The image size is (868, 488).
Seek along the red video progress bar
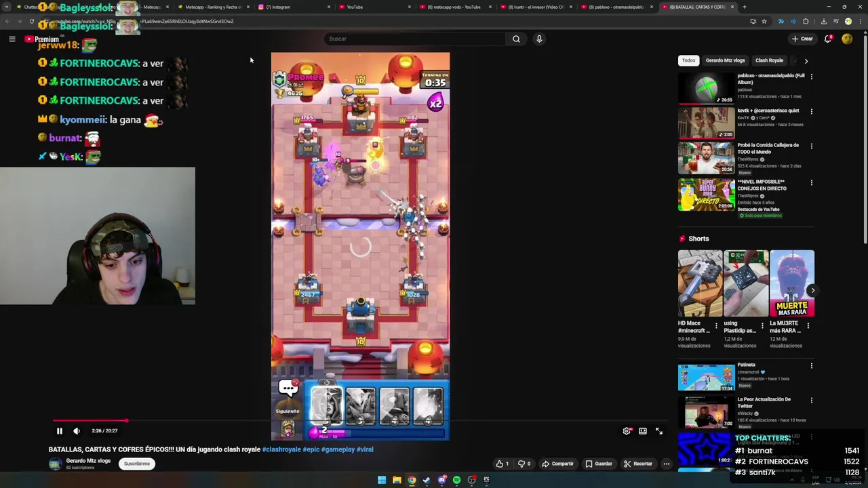[x=360, y=421]
